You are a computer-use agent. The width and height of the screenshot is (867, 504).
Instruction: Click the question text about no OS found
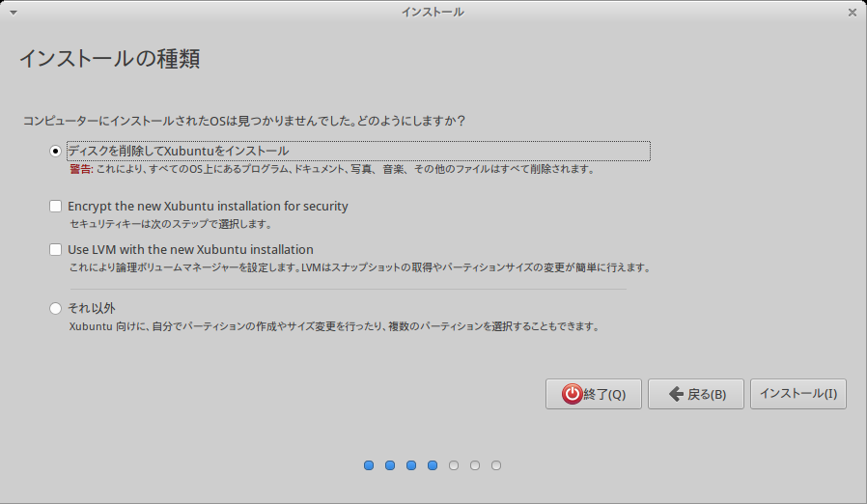point(244,121)
